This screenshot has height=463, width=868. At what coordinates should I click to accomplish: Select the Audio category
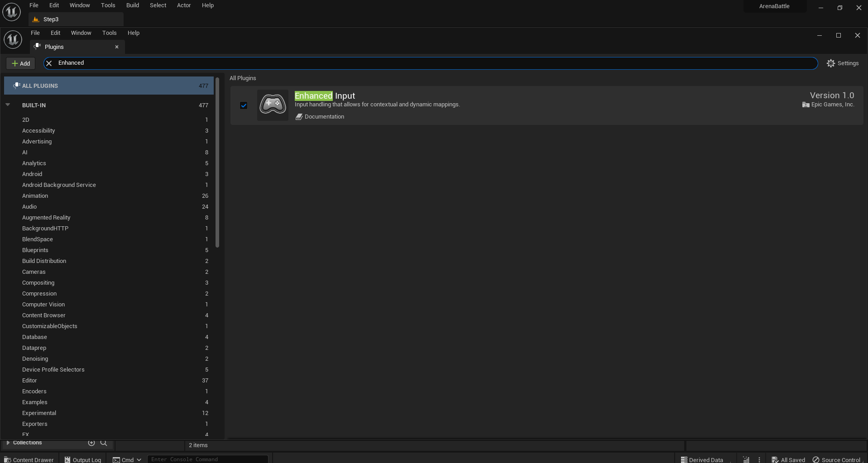(109, 207)
